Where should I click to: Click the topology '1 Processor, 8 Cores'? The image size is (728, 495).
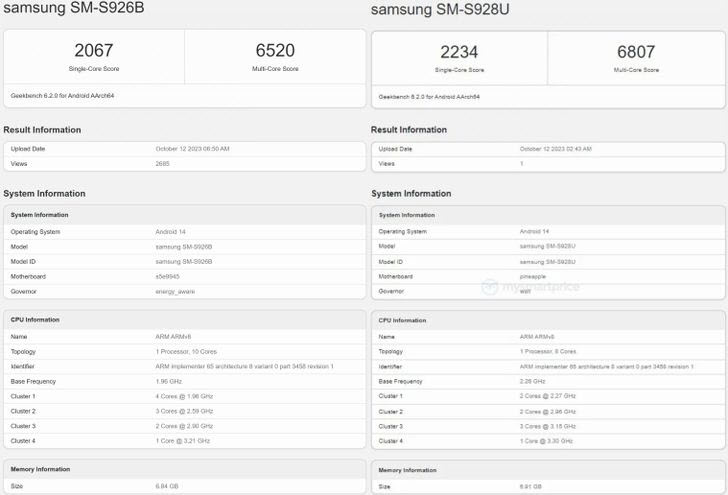pos(548,352)
